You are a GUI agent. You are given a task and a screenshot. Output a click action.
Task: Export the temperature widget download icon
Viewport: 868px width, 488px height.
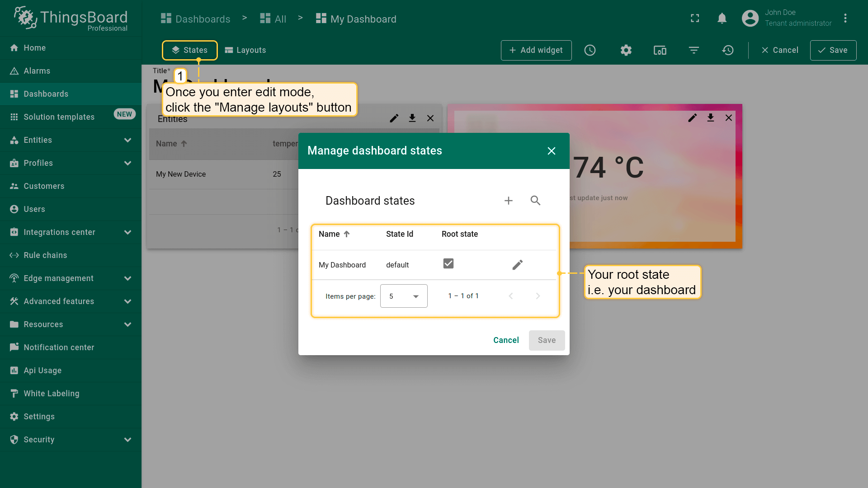click(711, 118)
